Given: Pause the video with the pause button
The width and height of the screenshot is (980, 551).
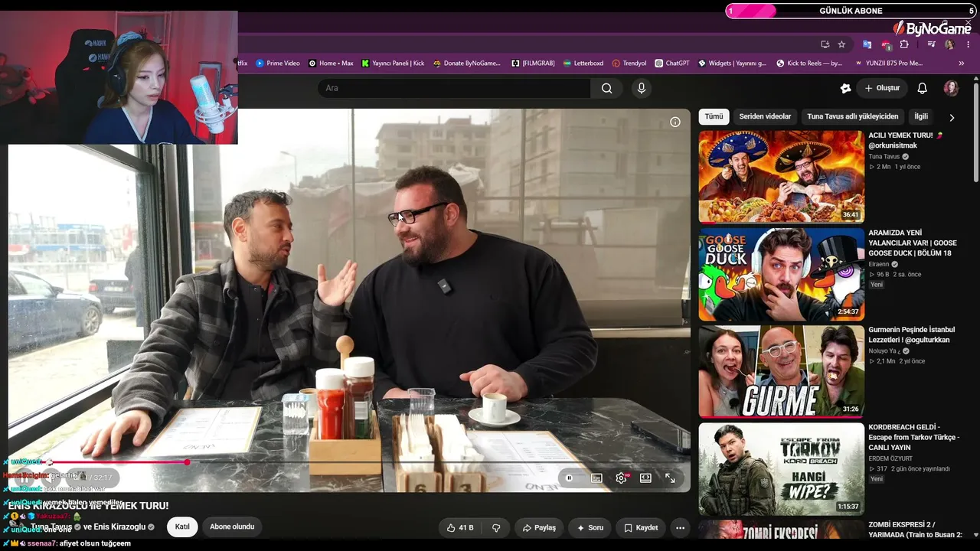Looking at the screenshot, I should point(569,478).
